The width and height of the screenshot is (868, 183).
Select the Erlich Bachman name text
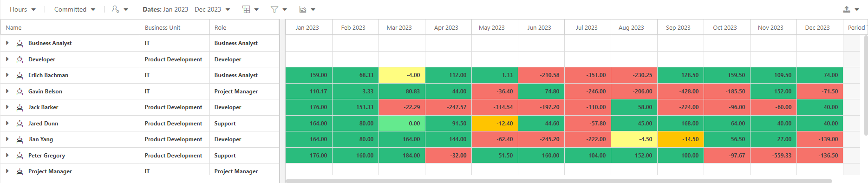[48, 75]
